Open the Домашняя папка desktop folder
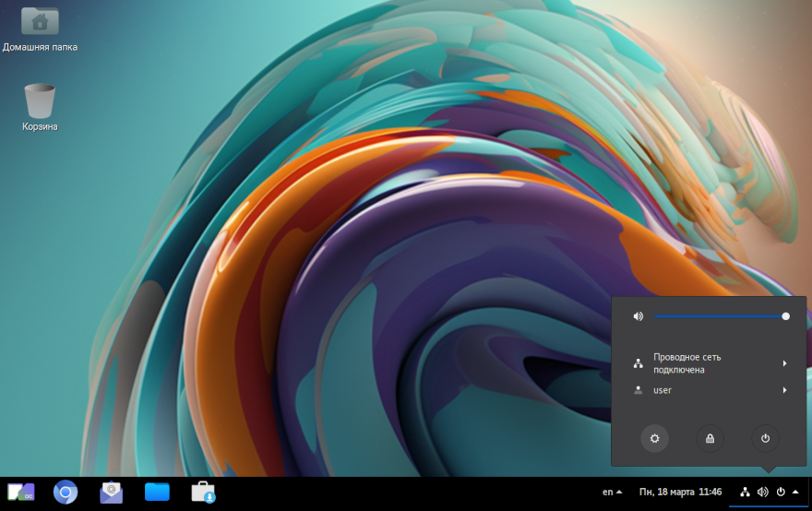This screenshot has height=511, width=812. click(x=40, y=22)
